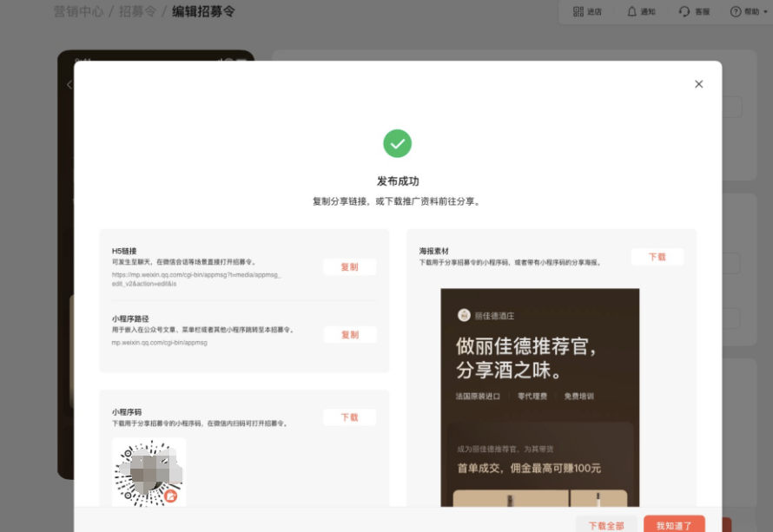
Task: Click the poster tag 法国原装进口
Action: pyautogui.click(x=478, y=397)
